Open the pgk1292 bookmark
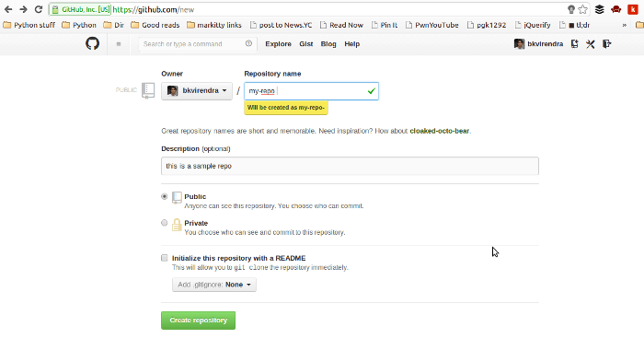Screen dimensions: 644x350 point(487,25)
